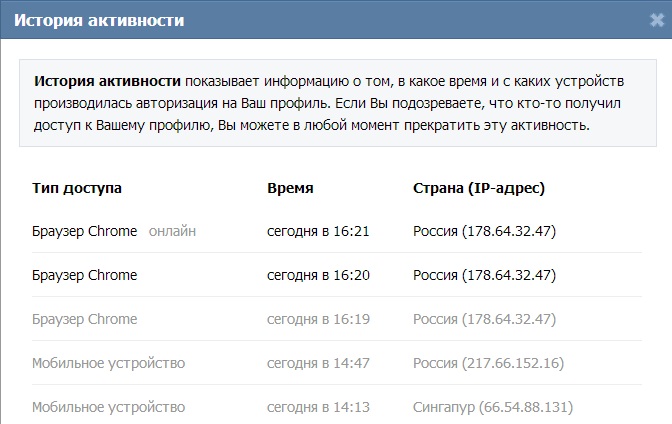
Task: Select the address Россия (217.66.152.16)
Action: (x=489, y=364)
